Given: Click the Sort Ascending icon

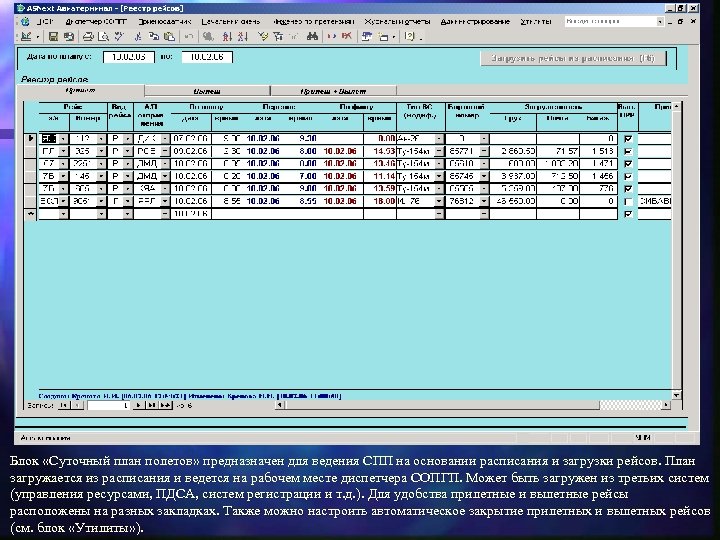Looking at the screenshot, I should pyautogui.click(x=227, y=36).
